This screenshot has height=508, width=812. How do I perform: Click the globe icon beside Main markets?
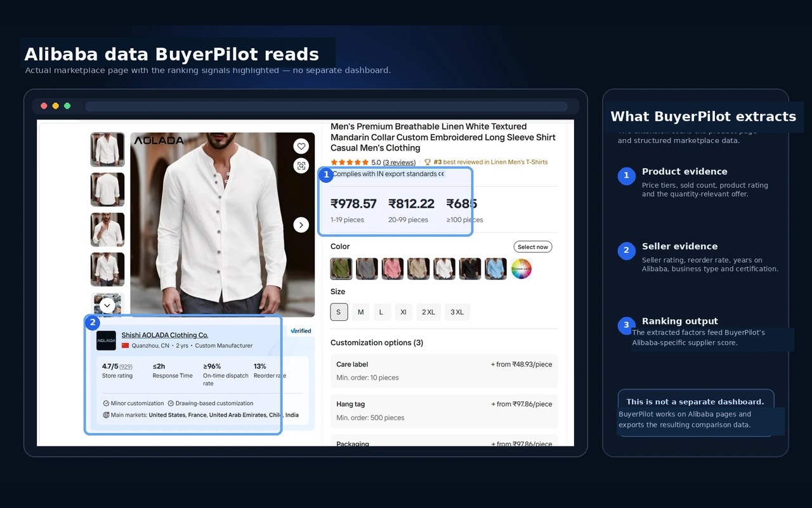106,415
